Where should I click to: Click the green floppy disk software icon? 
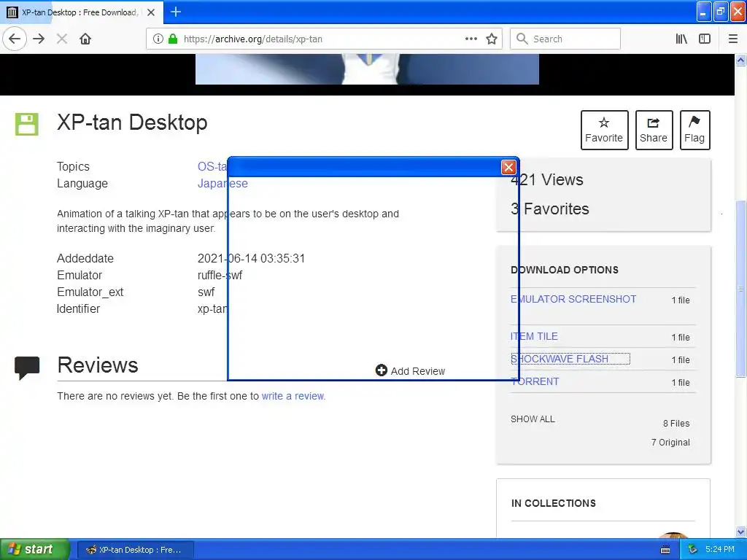click(27, 124)
